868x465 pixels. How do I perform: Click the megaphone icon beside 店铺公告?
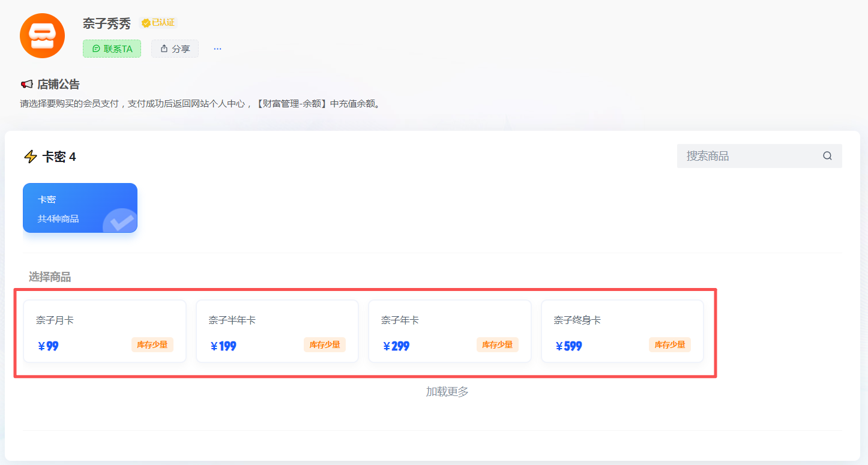click(x=26, y=84)
